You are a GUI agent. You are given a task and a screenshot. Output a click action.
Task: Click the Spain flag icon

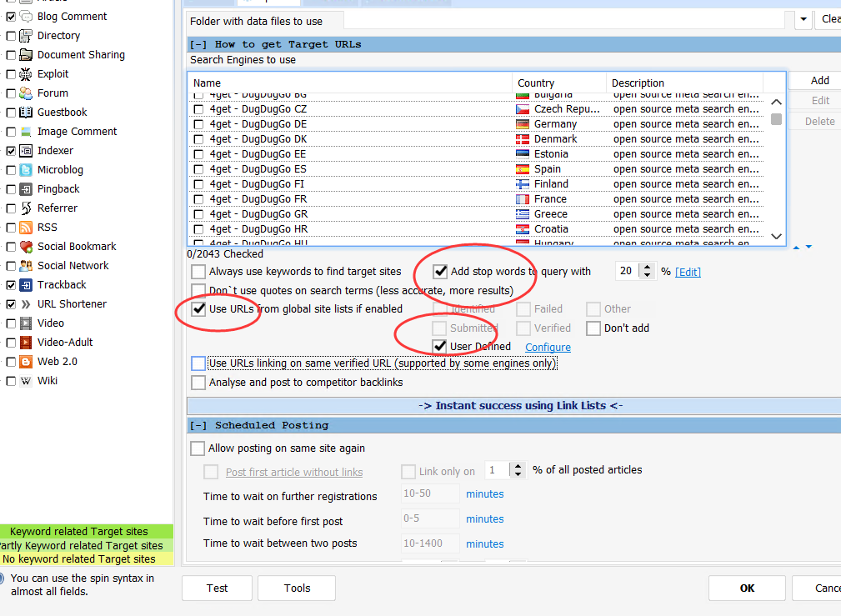click(x=523, y=169)
